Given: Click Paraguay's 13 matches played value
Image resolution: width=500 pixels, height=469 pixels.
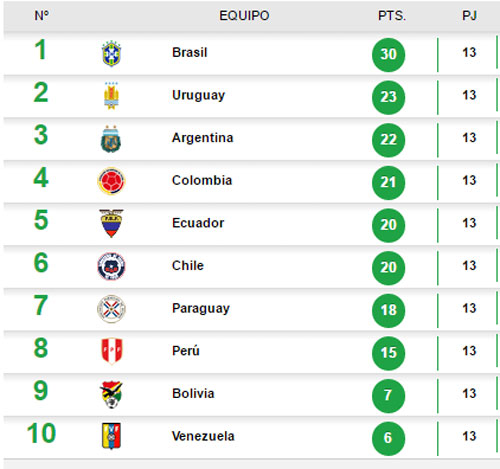Looking at the screenshot, I should [469, 308].
